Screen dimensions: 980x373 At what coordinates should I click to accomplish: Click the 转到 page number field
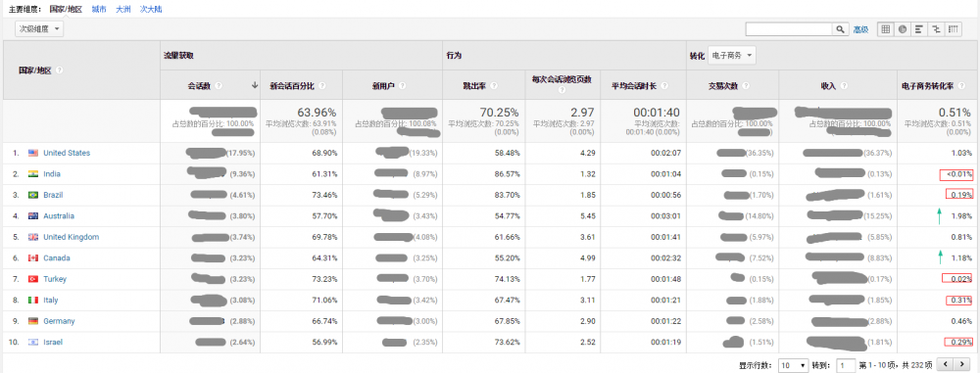[847, 365]
